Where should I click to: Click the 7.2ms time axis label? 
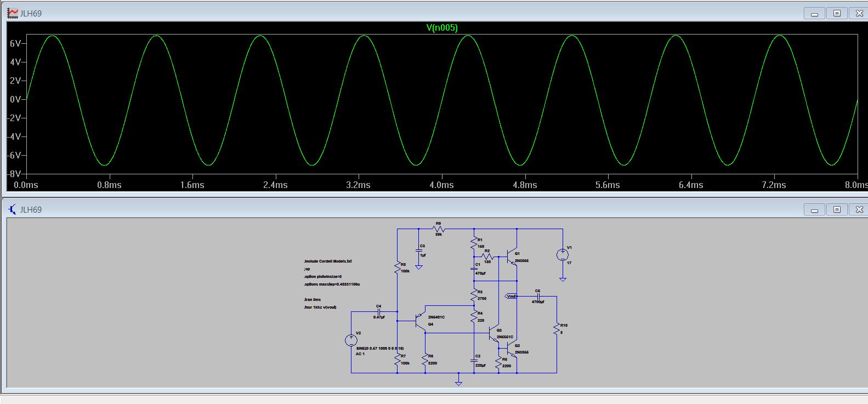(774, 185)
